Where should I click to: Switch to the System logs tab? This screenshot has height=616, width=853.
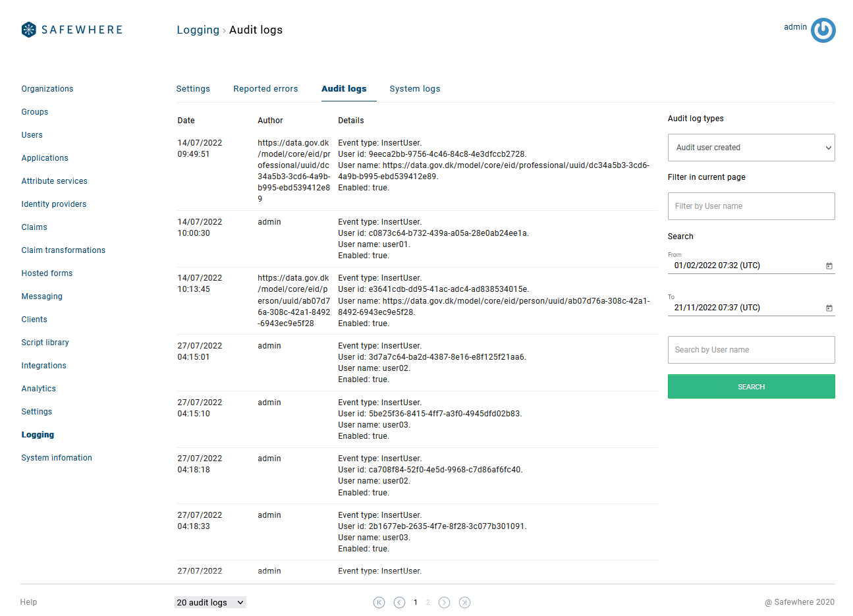414,89
